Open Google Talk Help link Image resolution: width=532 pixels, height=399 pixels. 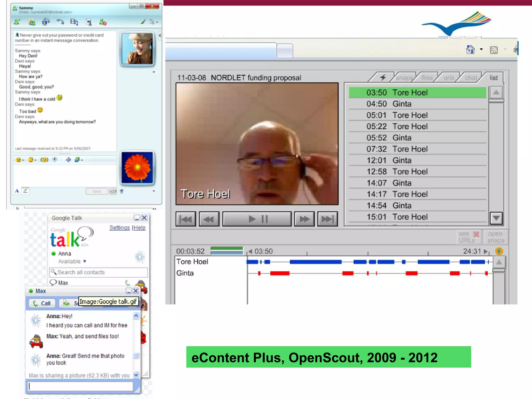coord(140,228)
